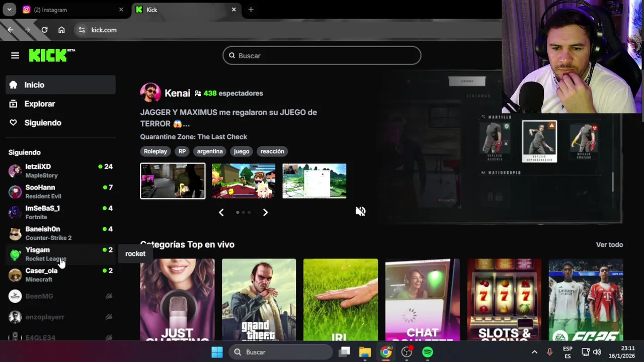The height and width of the screenshot is (362, 644).
Task: Click the Buscar search field
Action: point(322,55)
